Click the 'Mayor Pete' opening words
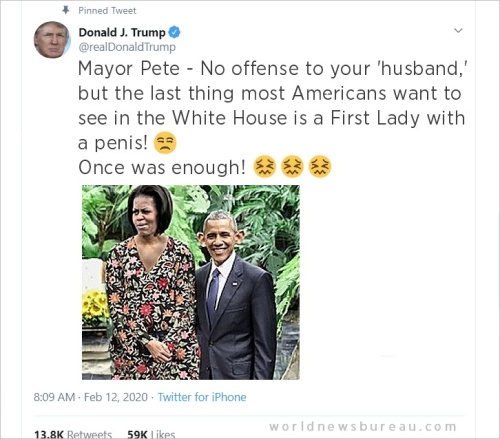The width and height of the screenshot is (500, 439). (x=129, y=69)
